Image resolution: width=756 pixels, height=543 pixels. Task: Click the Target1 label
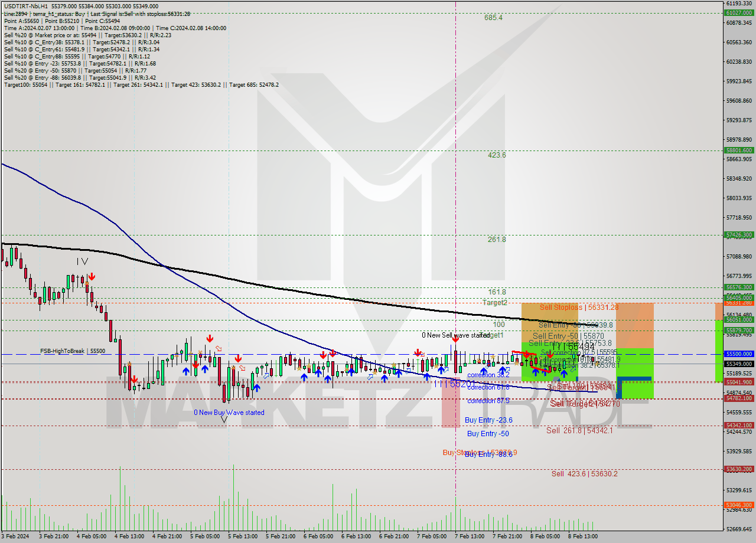coord(491,335)
